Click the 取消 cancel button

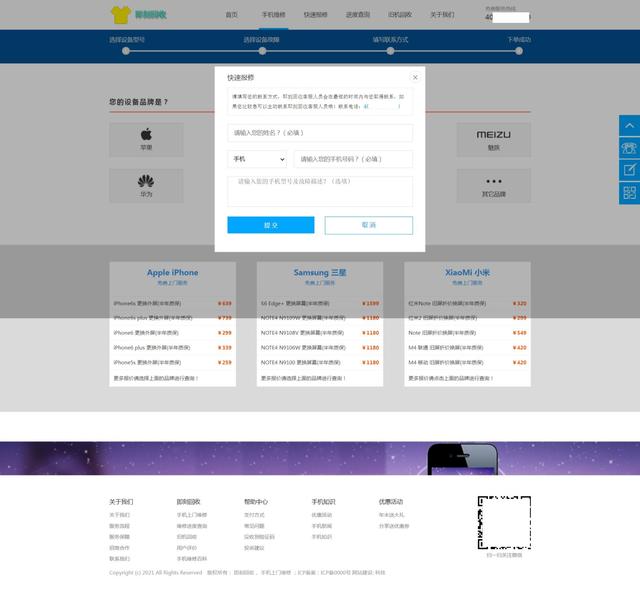click(x=369, y=225)
